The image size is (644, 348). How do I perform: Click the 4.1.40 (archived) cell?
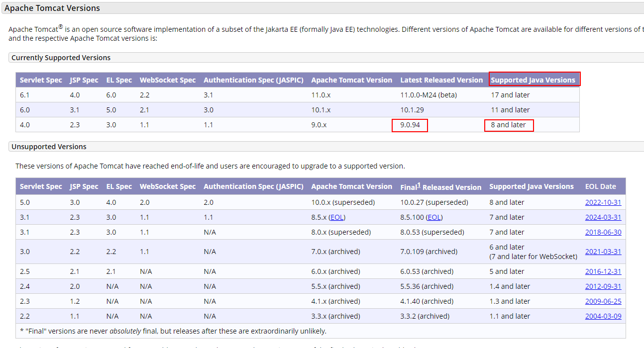click(427, 301)
